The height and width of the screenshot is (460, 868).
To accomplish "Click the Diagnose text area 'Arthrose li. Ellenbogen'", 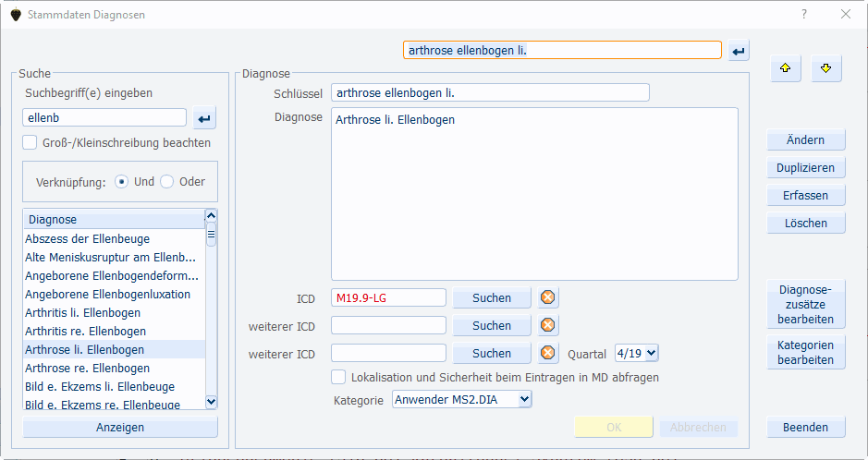I will (534, 194).
